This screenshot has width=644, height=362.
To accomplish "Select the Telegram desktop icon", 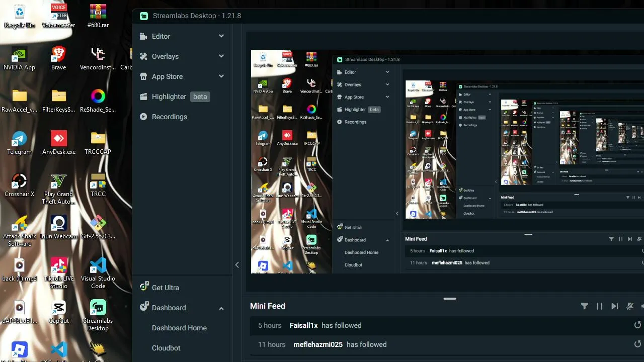I will [20, 143].
